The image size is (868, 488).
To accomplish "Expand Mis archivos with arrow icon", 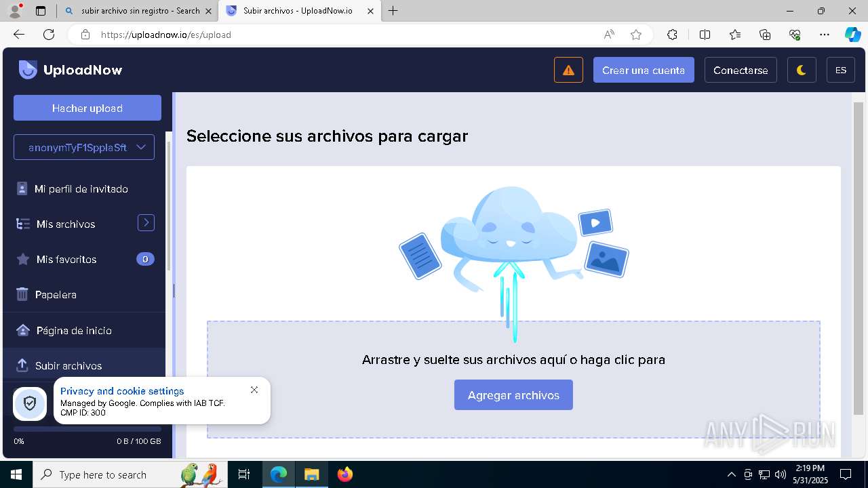I will tap(146, 222).
